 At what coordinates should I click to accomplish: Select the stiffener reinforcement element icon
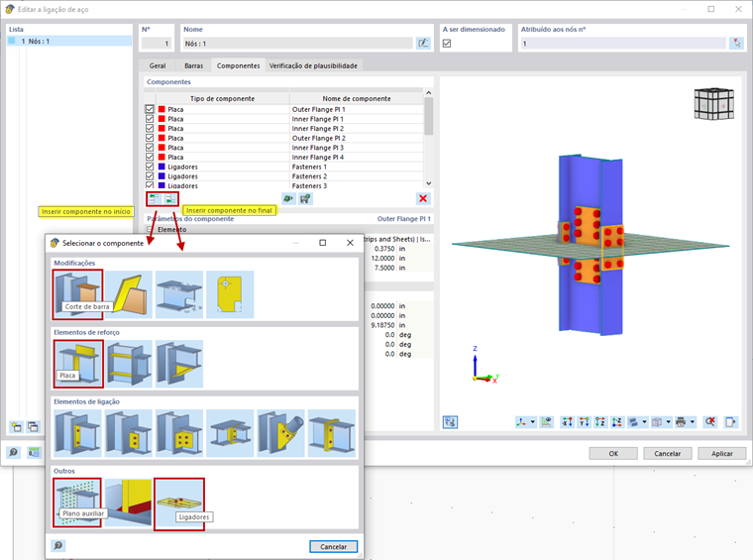[129, 364]
